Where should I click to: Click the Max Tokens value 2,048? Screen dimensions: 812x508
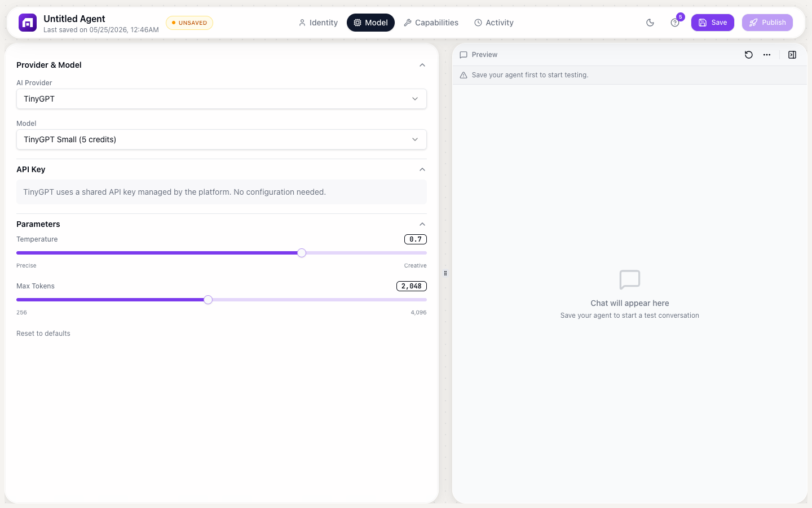pyautogui.click(x=412, y=286)
